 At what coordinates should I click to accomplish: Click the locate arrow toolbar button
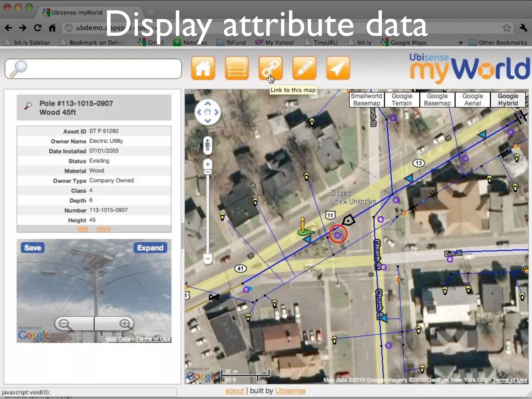pyautogui.click(x=338, y=68)
